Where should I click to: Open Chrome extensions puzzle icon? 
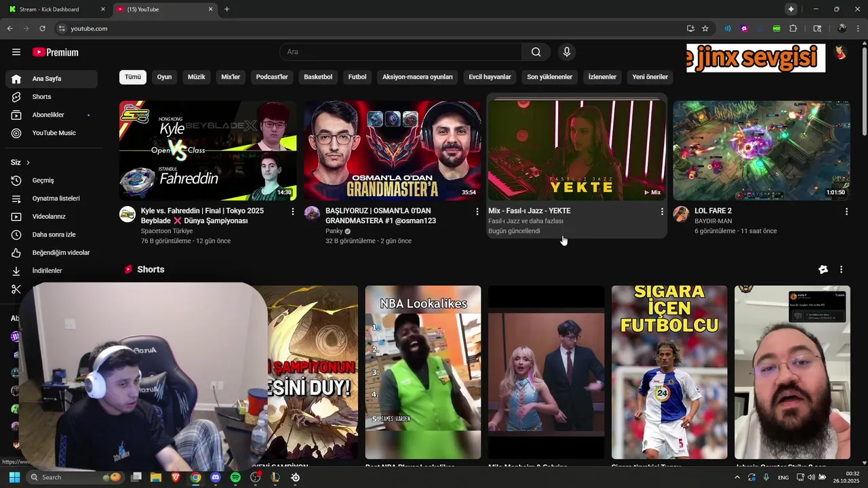(793, 28)
